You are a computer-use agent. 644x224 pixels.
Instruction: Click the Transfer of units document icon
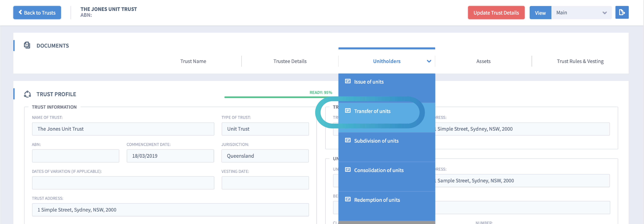pos(348,111)
